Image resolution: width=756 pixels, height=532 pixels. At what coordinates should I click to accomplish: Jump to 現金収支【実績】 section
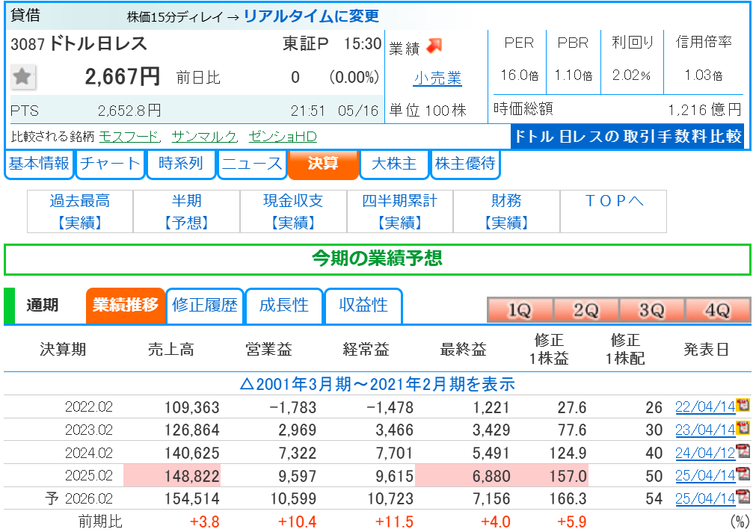(293, 211)
